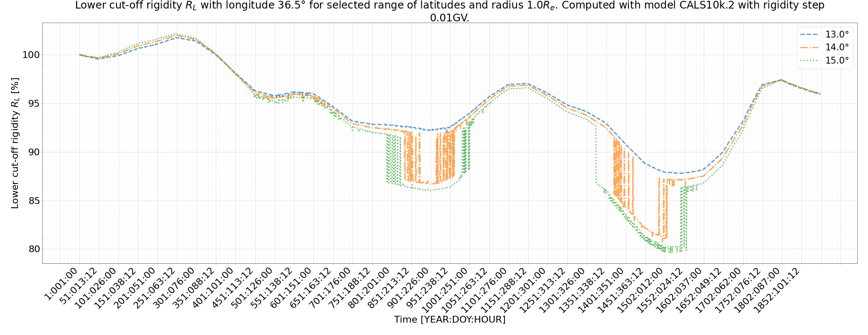This screenshot has height=335, width=868.
Task: Click x-axis tick label 701:176:00
Action: pyautogui.click(x=331, y=288)
